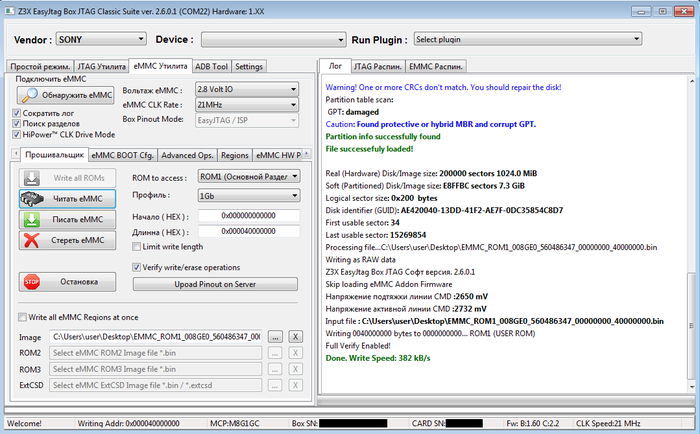Switch to the ADB Tool tab
The height and width of the screenshot is (434, 700).
pos(211,67)
